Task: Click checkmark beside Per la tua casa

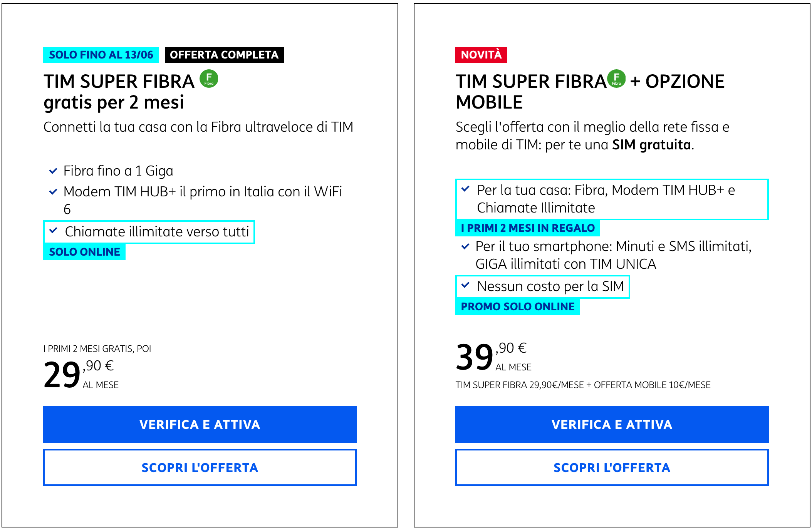Action: coord(465,189)
